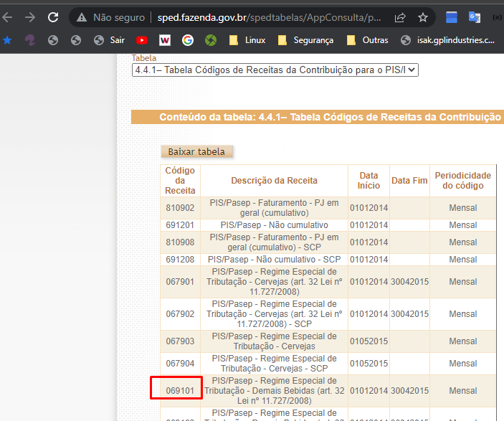The image size is (504, 421).
Task: Click description PIS/Pasep - Não cumulativo - SCP
Action: 274,259
